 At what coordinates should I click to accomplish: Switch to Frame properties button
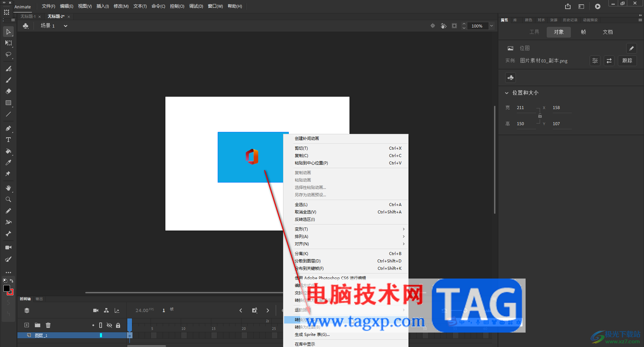point(583,32)
